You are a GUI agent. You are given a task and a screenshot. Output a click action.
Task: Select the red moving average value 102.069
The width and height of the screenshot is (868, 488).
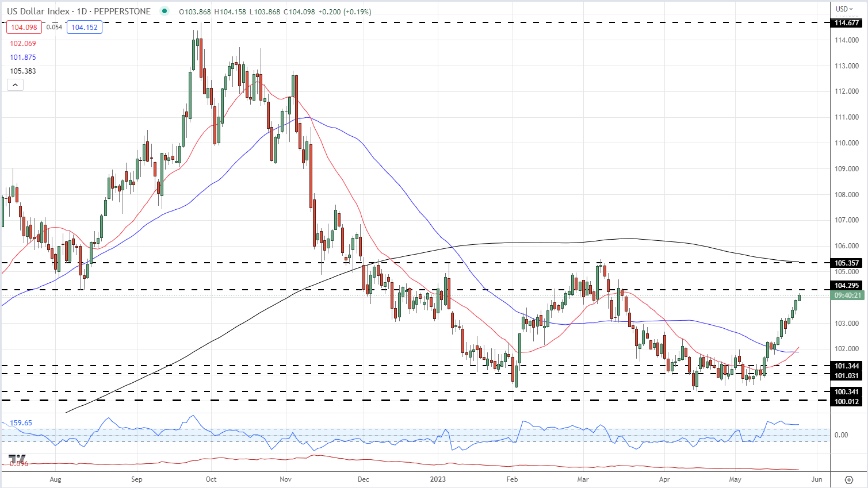23,44
